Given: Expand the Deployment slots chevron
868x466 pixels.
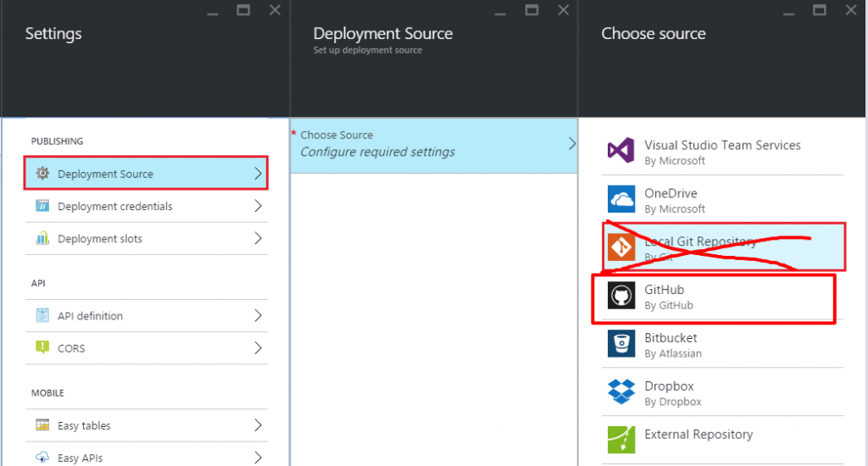Looking at the screenshot, I should [258, 238].
